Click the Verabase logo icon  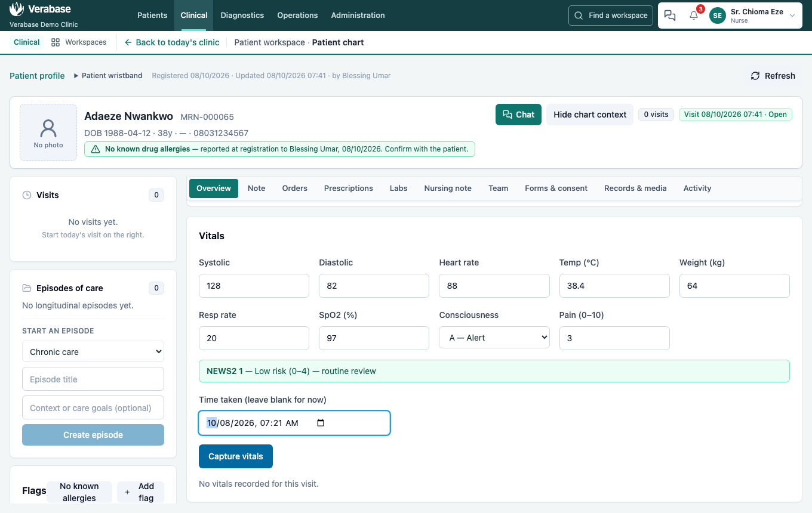tap(17, 9)
